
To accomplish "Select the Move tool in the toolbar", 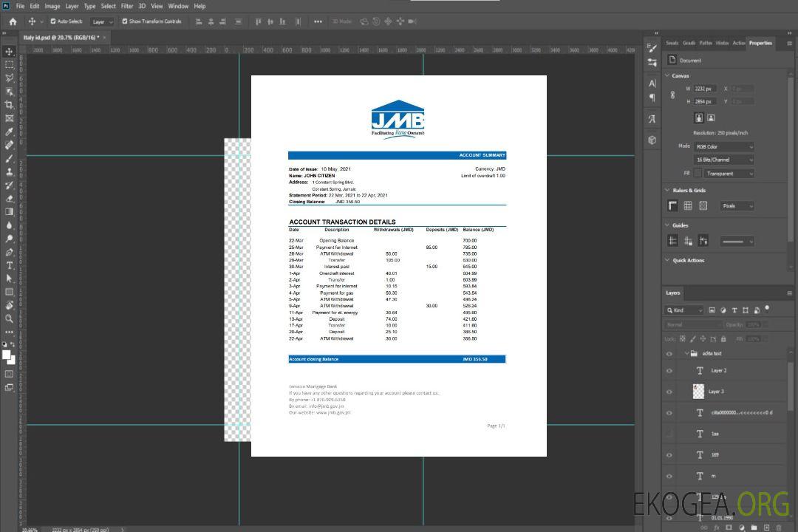I will [9, 52].
